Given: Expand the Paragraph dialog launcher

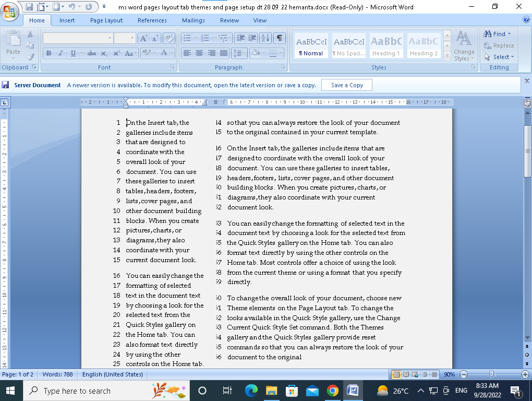Looking at the screenshot, I should [x=283, y=67].
